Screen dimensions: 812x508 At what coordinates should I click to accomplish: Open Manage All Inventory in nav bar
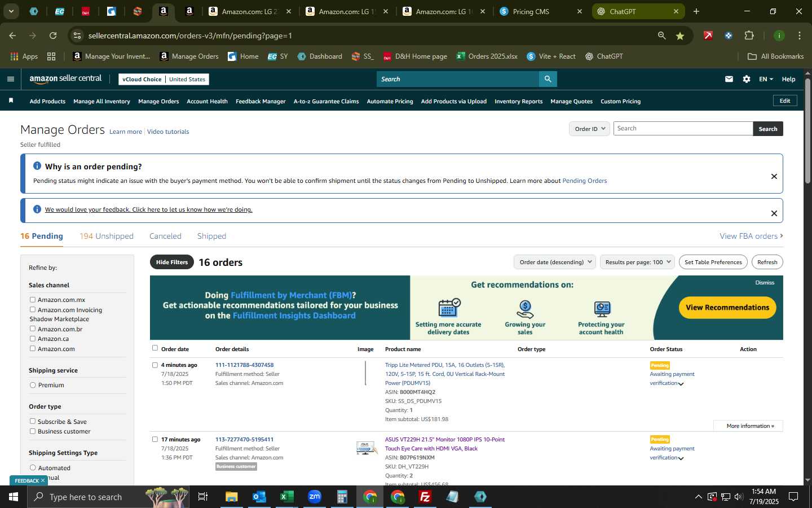pyautogui.click(x=101, y=102)
